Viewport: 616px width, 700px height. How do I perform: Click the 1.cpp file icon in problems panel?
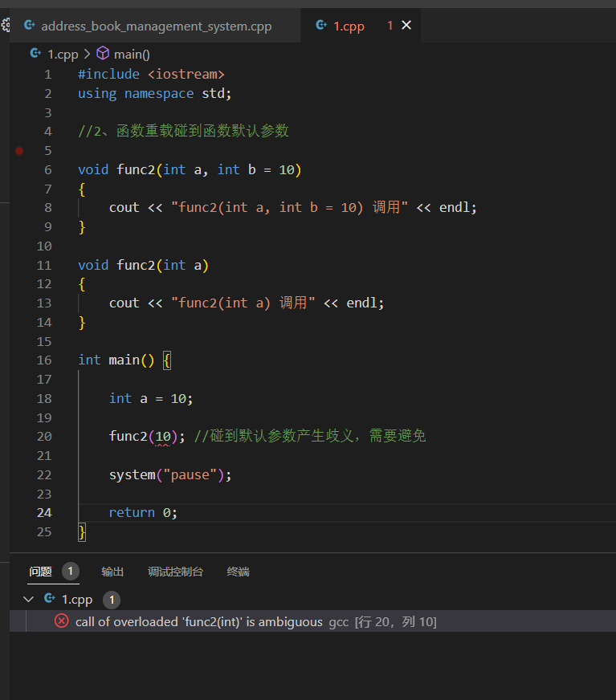point(49,599)
